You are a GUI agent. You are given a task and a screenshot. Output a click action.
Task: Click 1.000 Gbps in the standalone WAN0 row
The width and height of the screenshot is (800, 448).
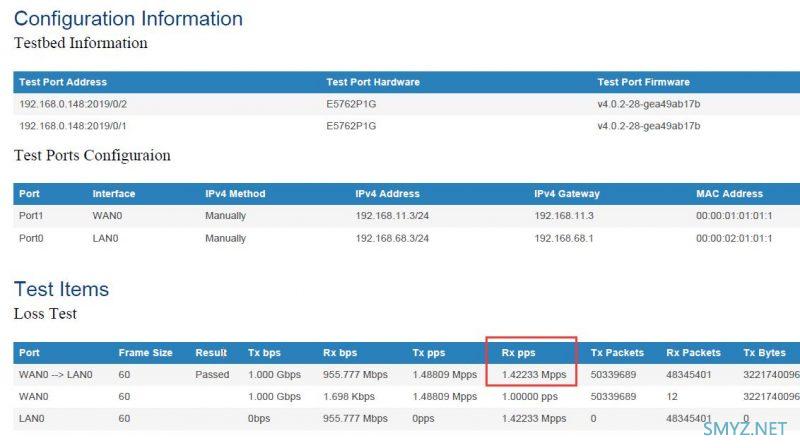click(x=274, y=396)
